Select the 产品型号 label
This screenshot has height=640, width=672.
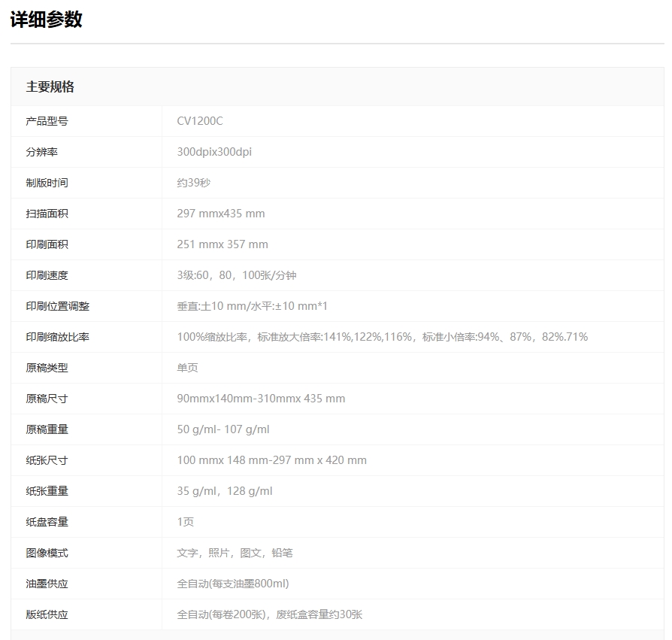pos(47,121)
